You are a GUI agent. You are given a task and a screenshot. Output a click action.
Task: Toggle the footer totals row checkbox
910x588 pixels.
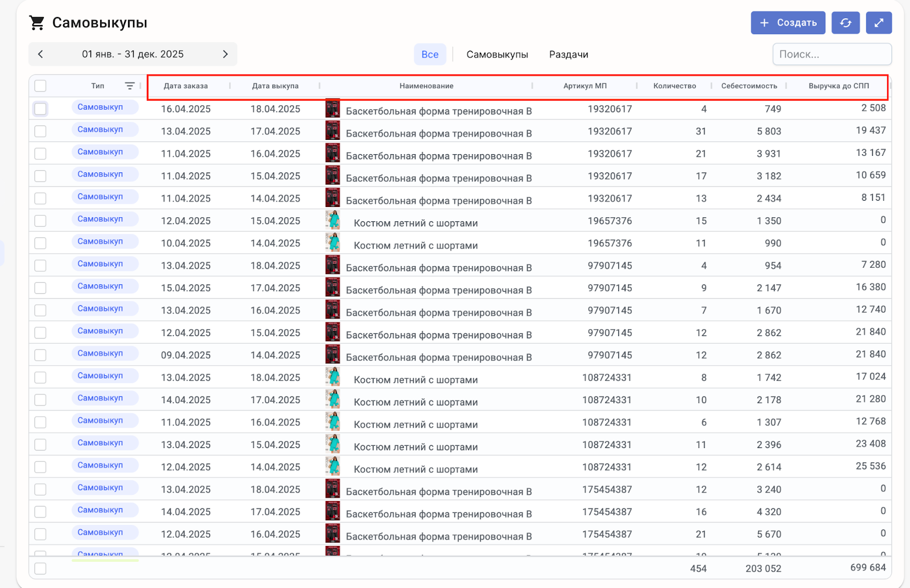(x=40, y=568)
